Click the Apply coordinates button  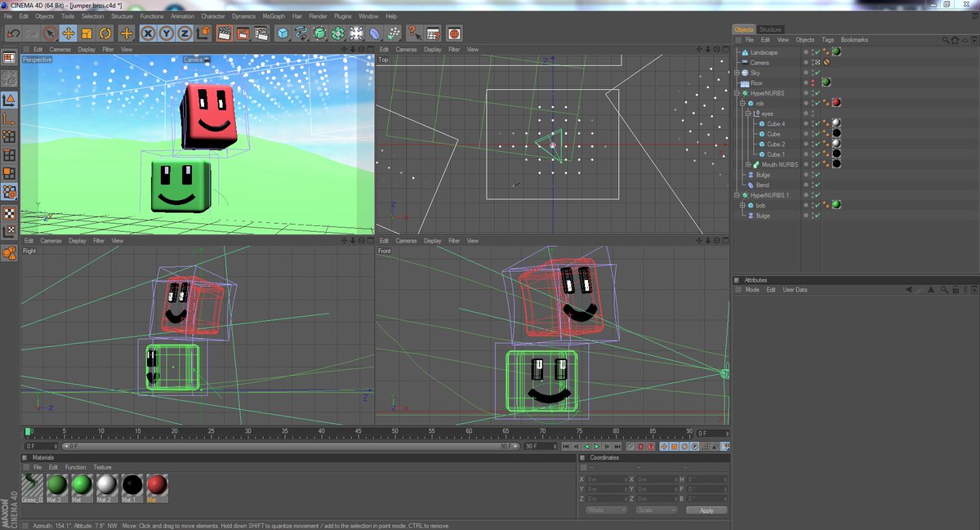(706, 510)
